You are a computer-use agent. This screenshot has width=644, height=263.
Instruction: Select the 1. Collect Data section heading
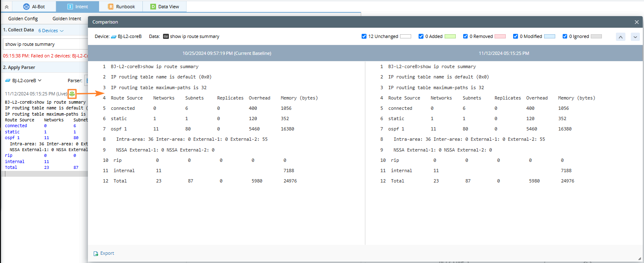click(19, 30)
